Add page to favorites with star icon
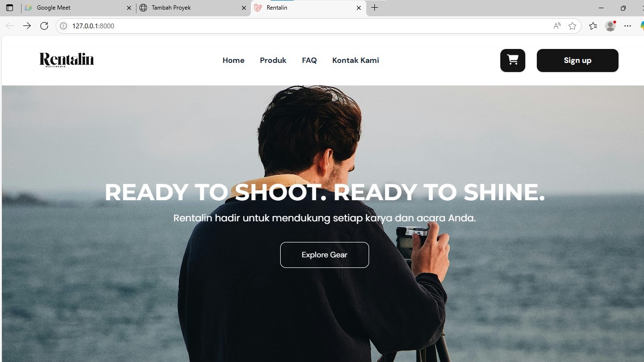The height and width of the screenshot is (362, 644). [572, 26]
